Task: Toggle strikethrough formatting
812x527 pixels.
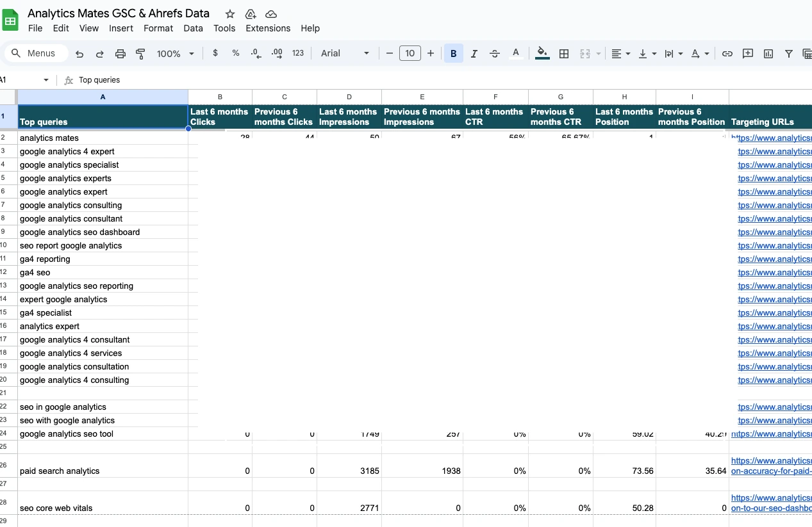Action: click(x=495, y=53)
